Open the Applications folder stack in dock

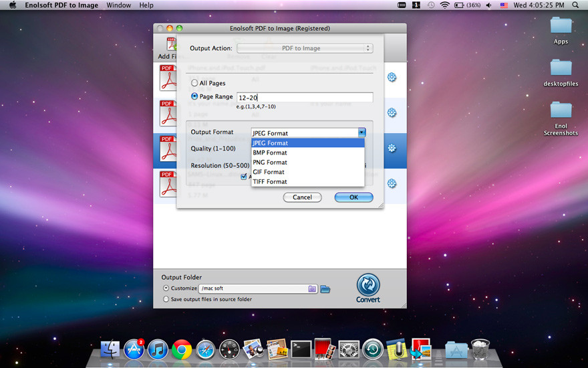click(x=456, y=349)
